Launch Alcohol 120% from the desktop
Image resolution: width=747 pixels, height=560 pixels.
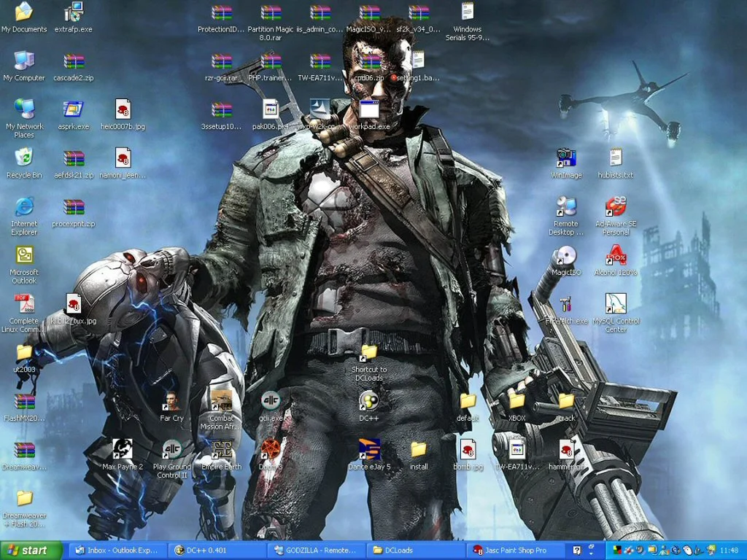(x=616, y=257)
